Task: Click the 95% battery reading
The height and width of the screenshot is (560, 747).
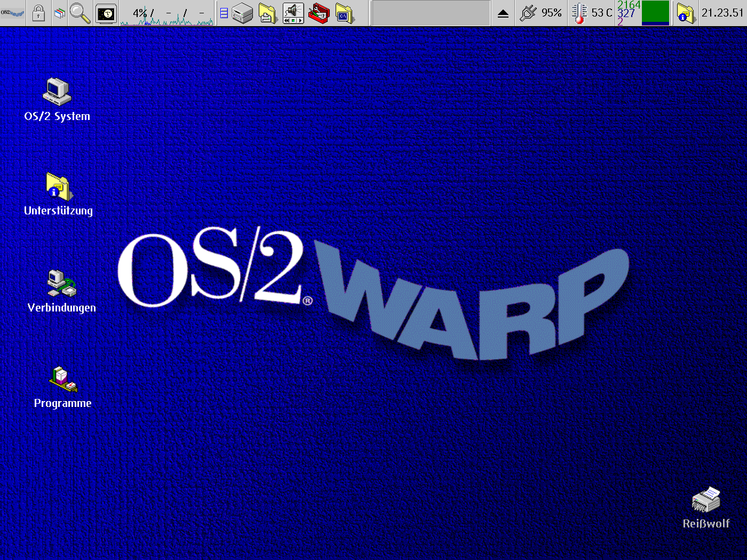Action: coord(552,13)
